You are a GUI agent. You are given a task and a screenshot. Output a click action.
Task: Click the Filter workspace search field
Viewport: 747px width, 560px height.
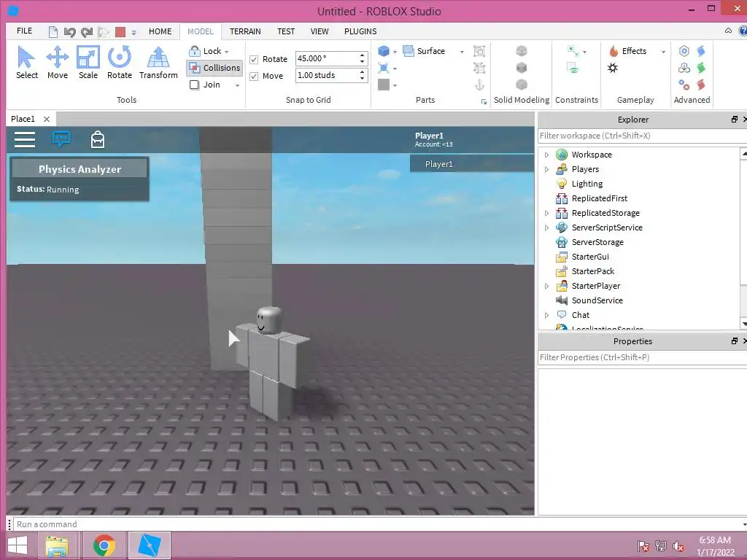pos(642,136)
